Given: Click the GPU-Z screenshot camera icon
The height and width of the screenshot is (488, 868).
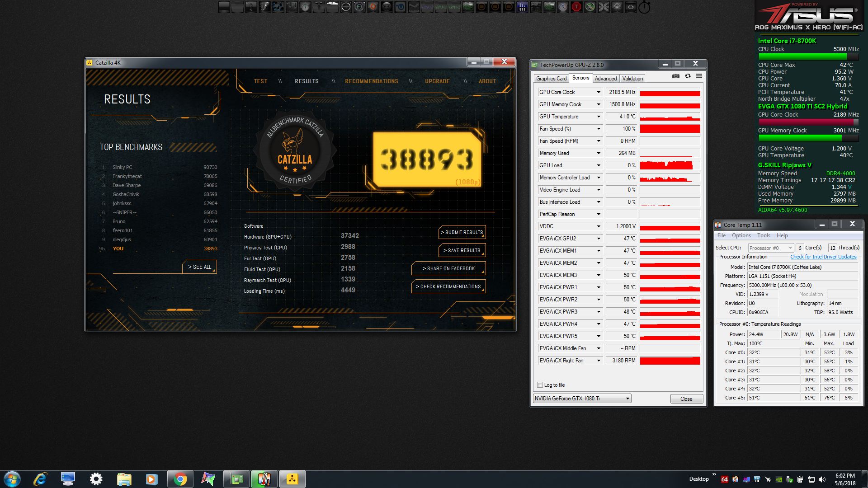Looking at the screenshot, I should (x=675, y=76).
